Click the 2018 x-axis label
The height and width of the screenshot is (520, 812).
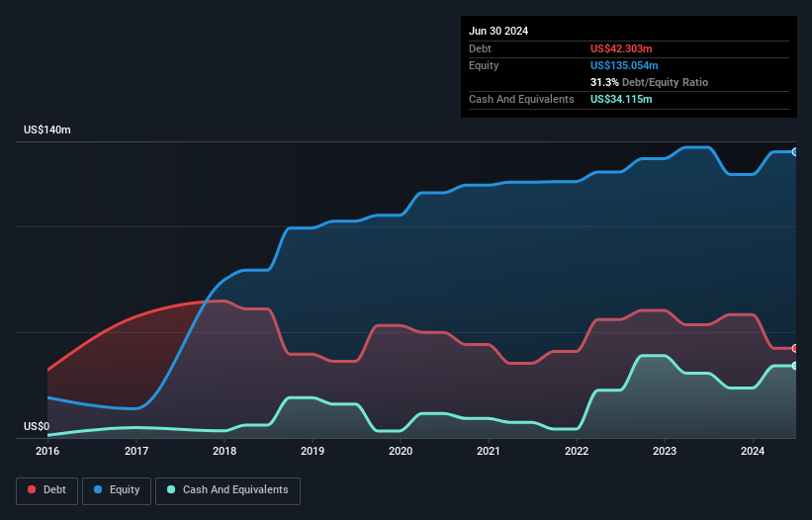point(225,451)
